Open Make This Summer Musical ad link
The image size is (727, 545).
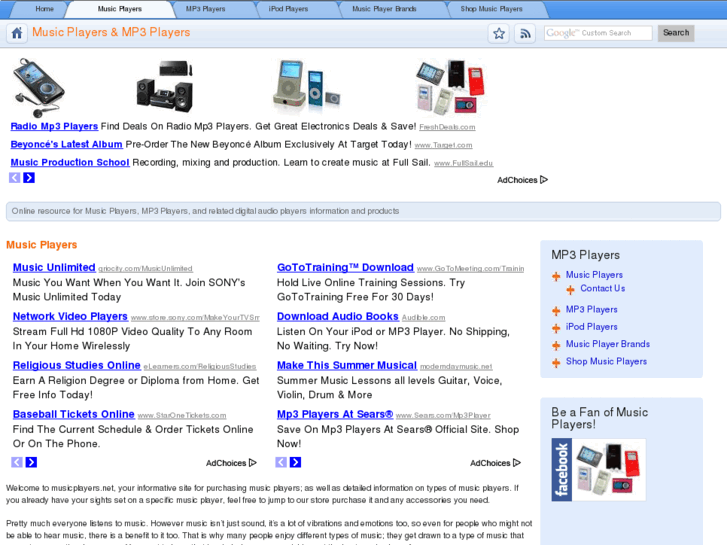click(347, 365)
